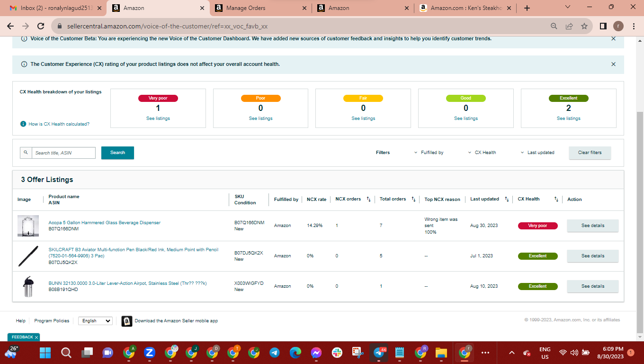Click the Help footer link
This screenshot has width=644, height=364.
pyautogui.click(x=21, y=321)
